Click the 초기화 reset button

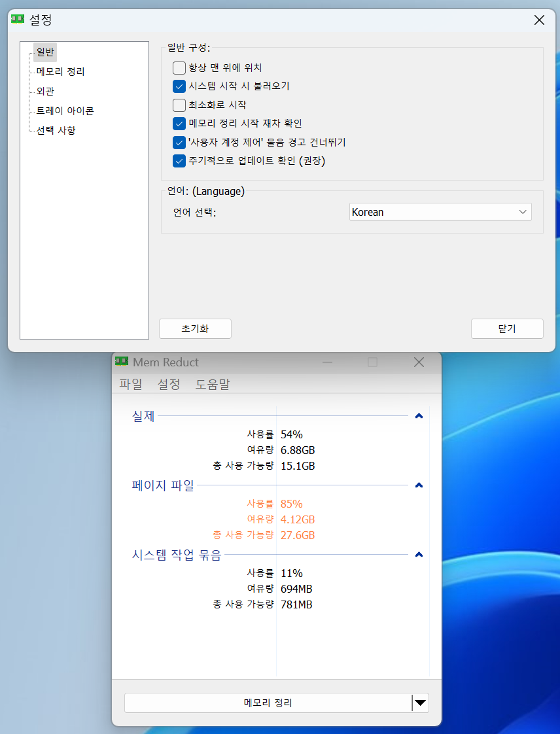(195, 328)
